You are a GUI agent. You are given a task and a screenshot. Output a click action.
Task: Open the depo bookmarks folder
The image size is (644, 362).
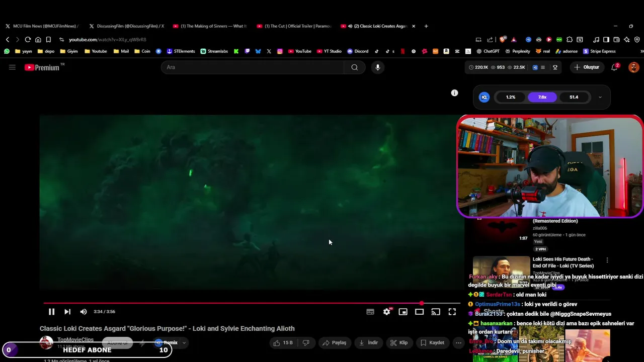(46, 51)
